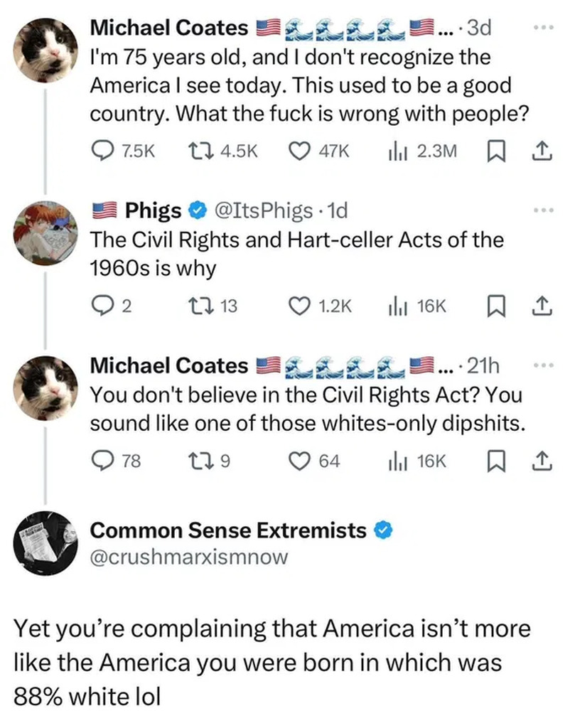Share the first tweet in thread
Viewport: 570px width, 728px height.
click(x=542, y=151)
